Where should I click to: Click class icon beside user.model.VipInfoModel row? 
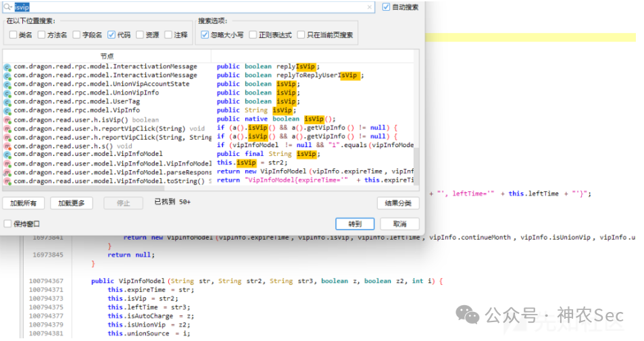pyautogui.click(x=7, y=155)
